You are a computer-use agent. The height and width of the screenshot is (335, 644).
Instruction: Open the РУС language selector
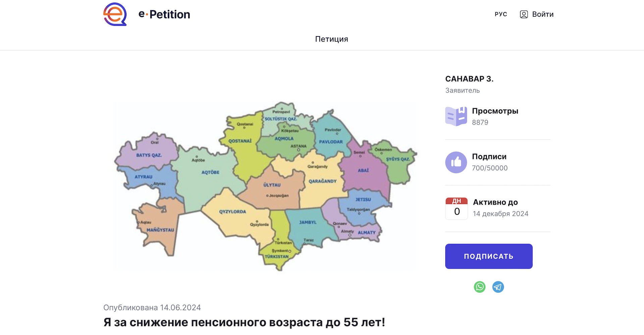pyautogui.click(x=500, y=14)
